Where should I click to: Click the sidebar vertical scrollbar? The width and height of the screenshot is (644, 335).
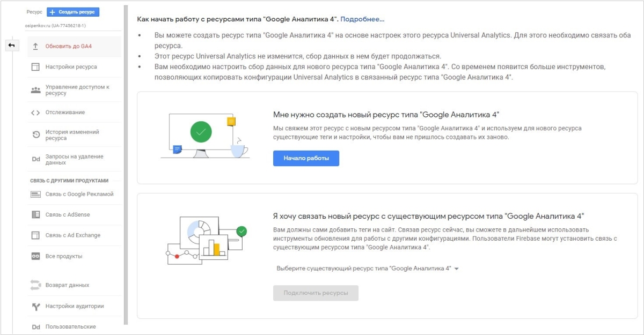pyautogui.click(x=126, y=161)
